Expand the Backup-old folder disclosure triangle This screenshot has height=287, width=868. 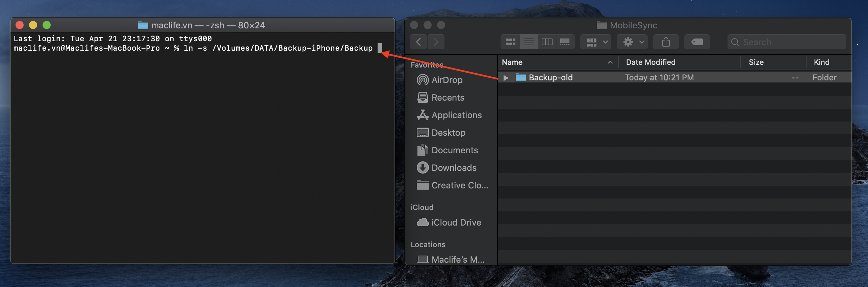[506, 78]
